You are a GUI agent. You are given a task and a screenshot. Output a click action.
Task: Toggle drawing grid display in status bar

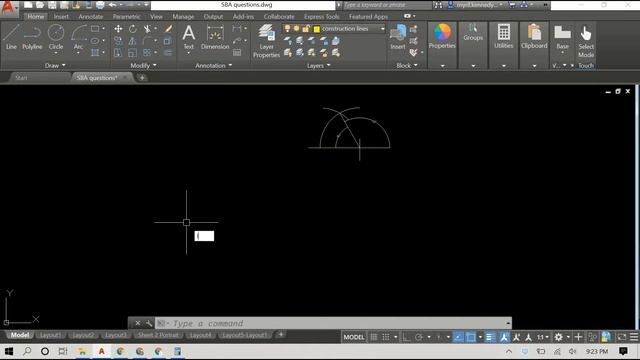(374, 337)
